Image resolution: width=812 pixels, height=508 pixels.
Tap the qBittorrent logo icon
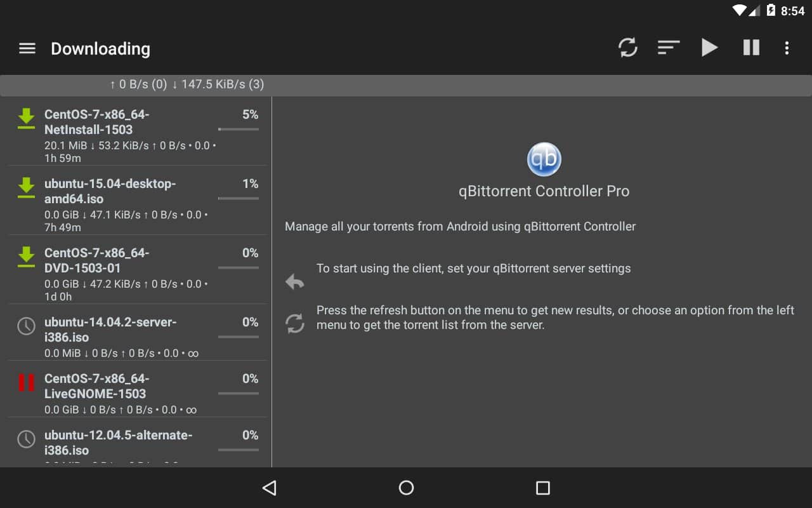pyautogui.click(x=544, y=159)
